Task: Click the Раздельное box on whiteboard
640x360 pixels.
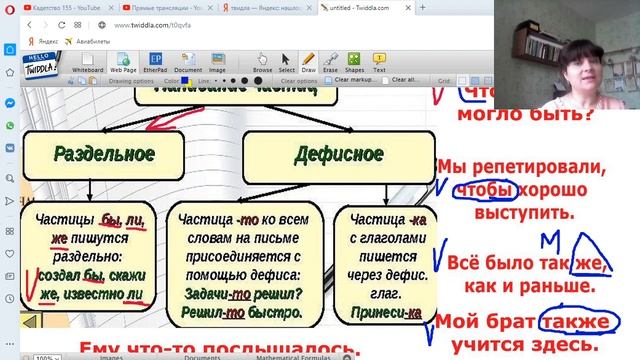Action: click(x=104, y=156)
